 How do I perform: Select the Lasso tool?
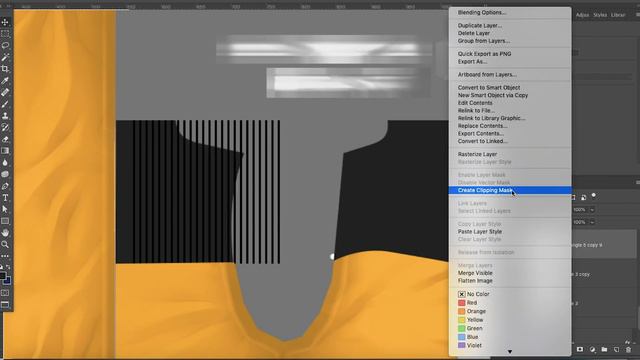coord(5,45)
